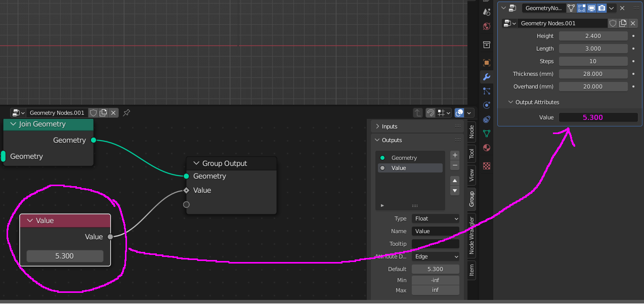Switch to the View sidebar tab
Screen dimensions: 644x305
point(471,175)
